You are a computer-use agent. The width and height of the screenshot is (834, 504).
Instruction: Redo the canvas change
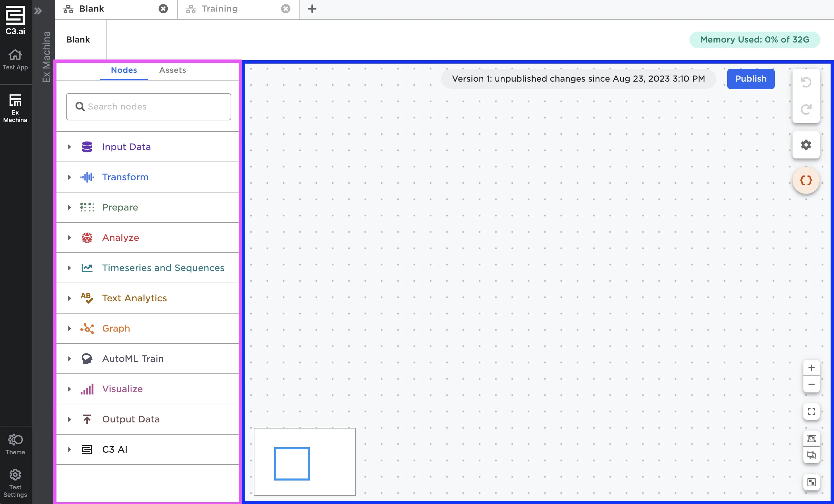tap(806, 110)
